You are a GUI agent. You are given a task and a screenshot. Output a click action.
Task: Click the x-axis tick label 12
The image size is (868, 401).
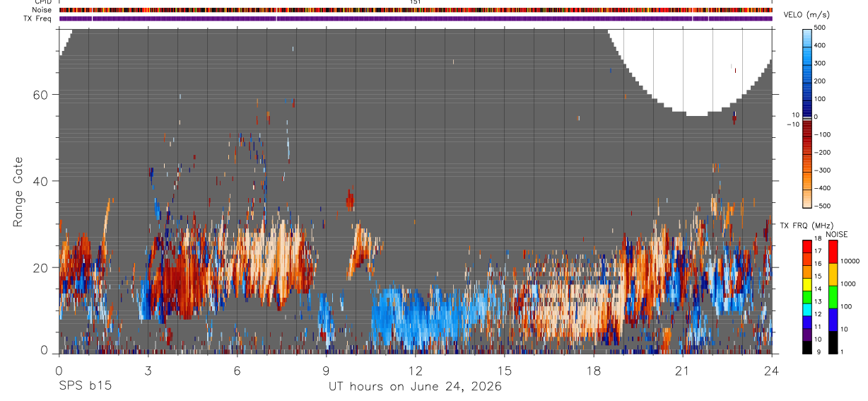point(415,370)
